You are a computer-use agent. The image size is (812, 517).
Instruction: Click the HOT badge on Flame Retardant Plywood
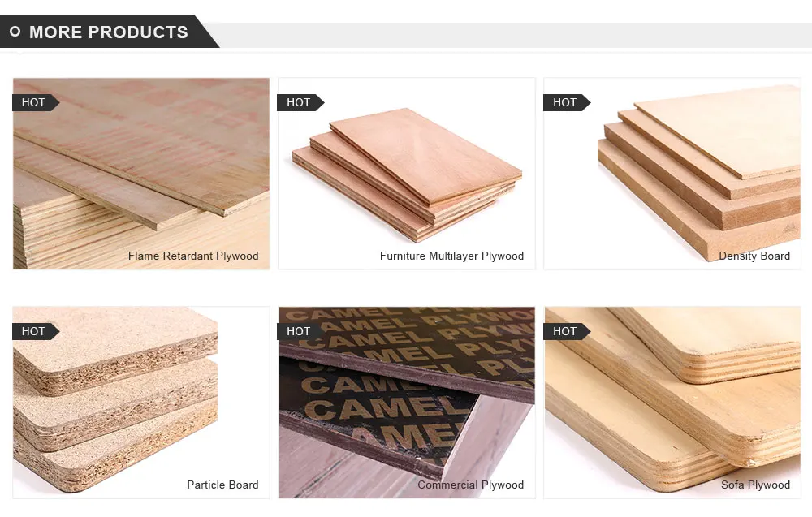35,102
